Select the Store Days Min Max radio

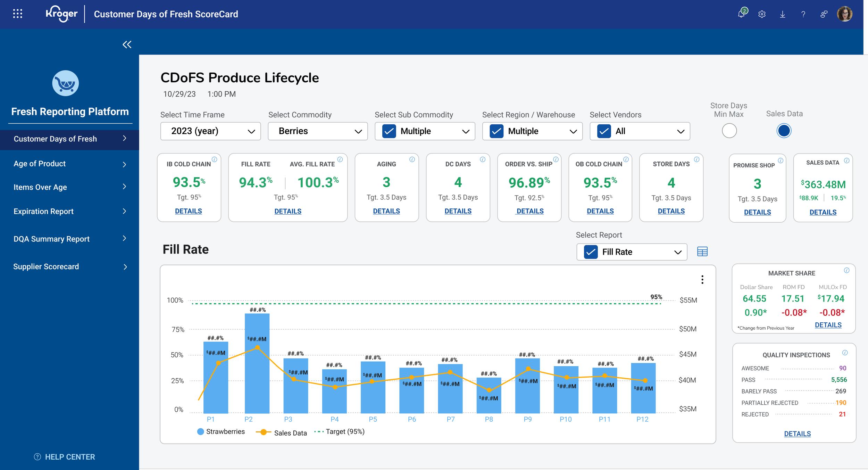pyautogui.click(x=729, y=131)
